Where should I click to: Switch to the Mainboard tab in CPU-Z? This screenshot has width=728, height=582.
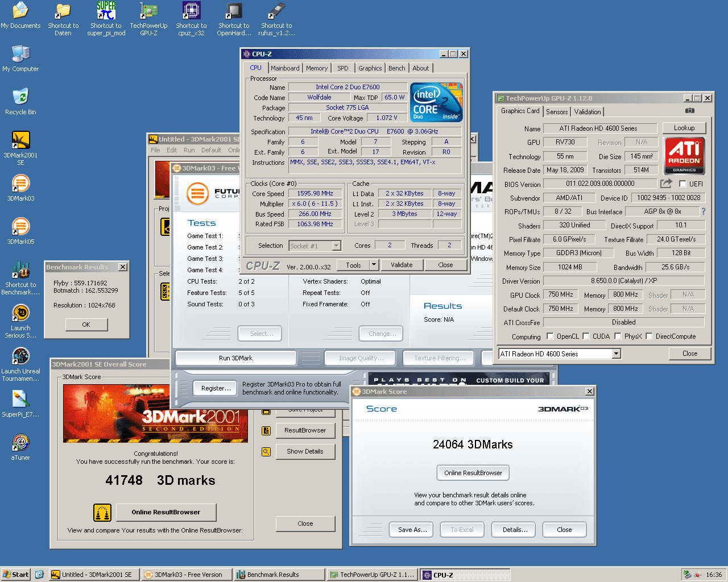285,68
